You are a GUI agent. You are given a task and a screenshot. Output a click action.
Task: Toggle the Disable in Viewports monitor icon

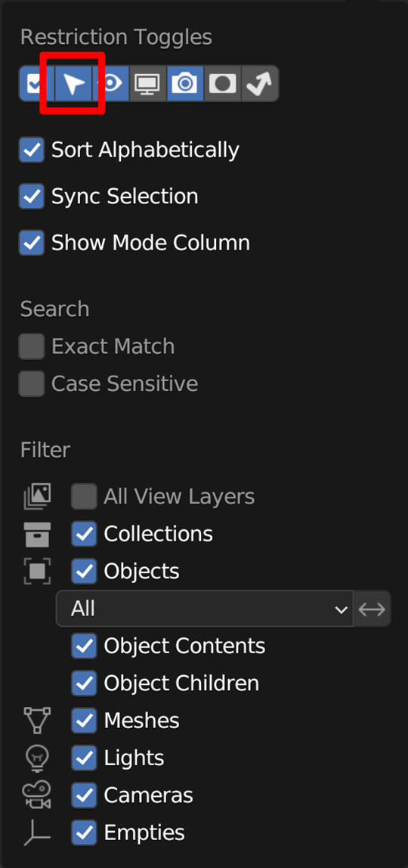148,84
